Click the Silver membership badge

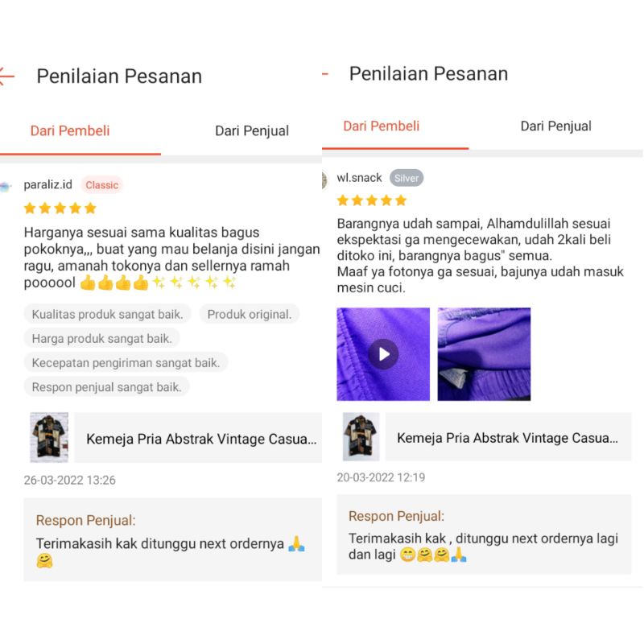click(407, 178)
